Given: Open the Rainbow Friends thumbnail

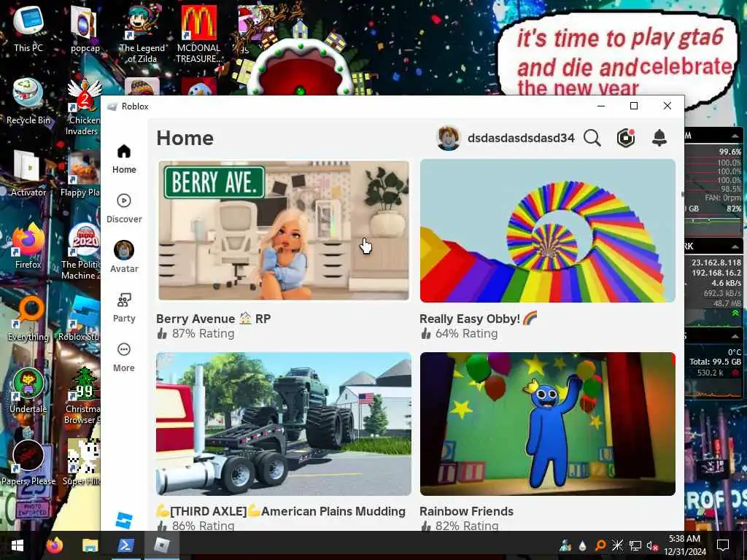Looking at the screenshot, I should click(x=547, y=424).
